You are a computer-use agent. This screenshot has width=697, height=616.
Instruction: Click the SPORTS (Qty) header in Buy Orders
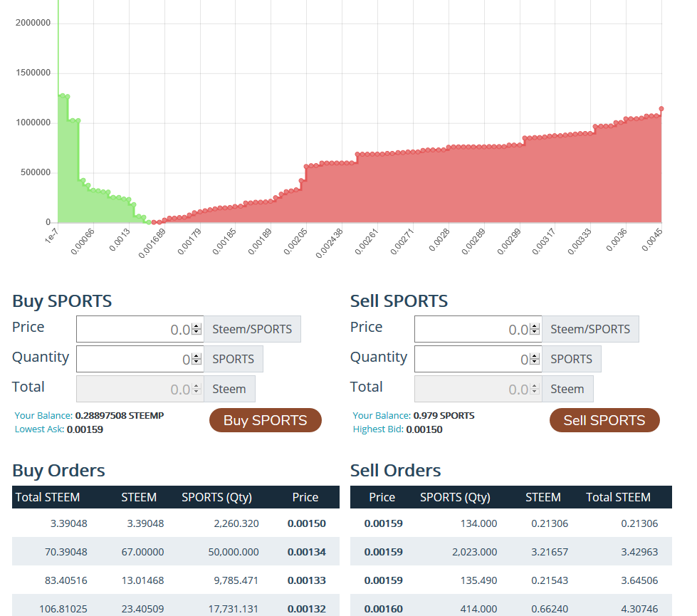click(216, 497)
